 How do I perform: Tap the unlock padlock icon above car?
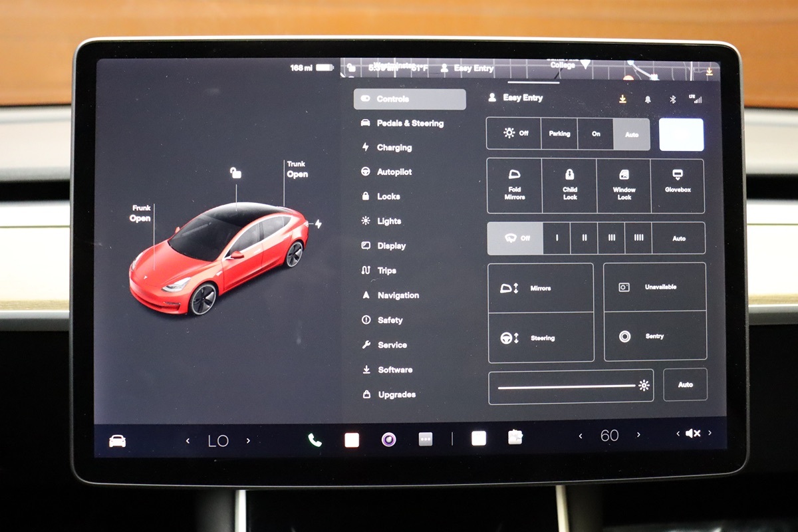click(x=235, y=173)
